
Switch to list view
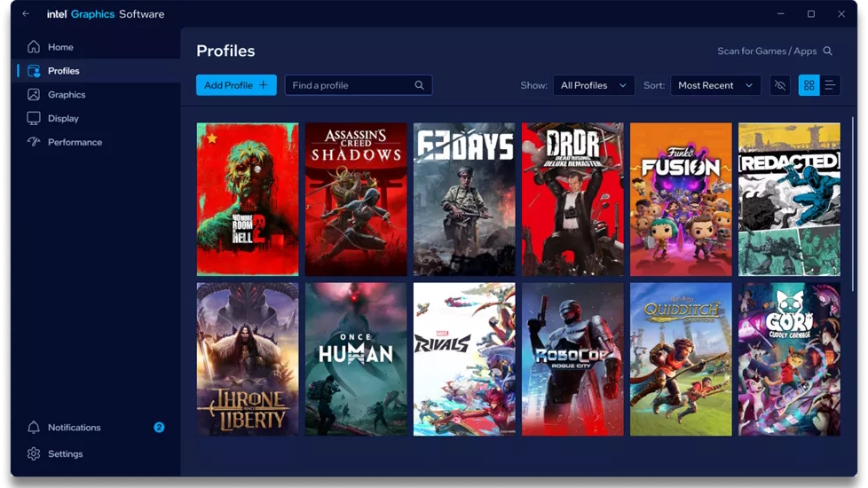click(830, 85)
